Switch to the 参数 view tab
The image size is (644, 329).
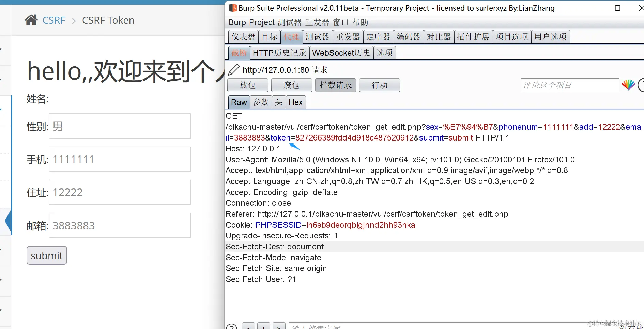261,102
